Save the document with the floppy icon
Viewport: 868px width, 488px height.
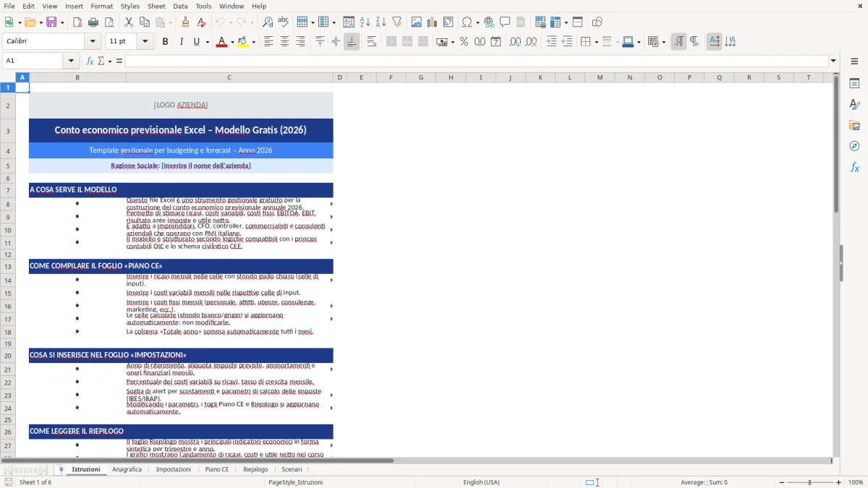[51, 22]
